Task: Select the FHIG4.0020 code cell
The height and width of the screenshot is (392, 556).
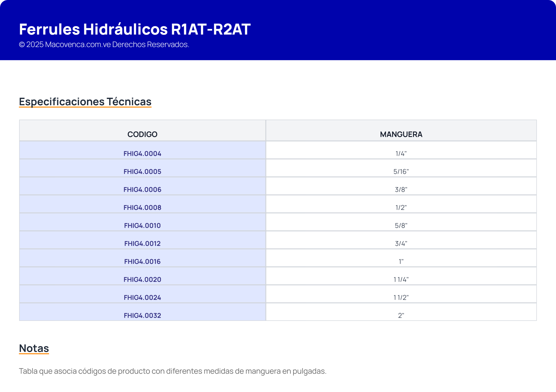Action: pos(142,280)
